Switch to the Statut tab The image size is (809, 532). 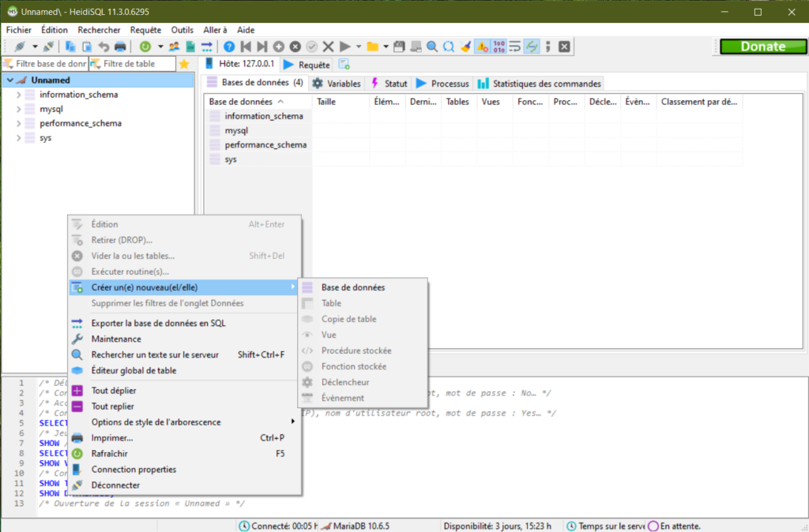[x=389, y=84]
